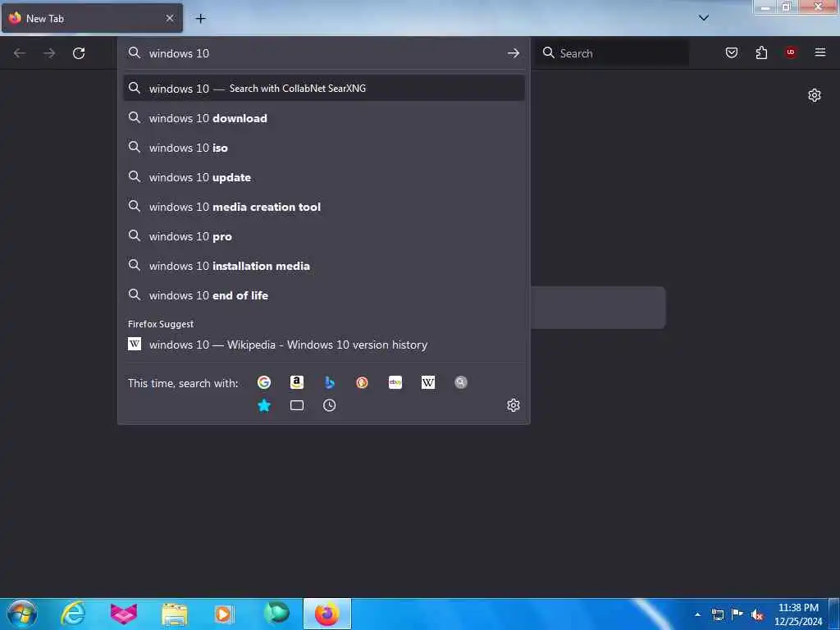The height and width of the screenshot is (630, 840).
Task: Search history using the clock icon
Action: (x=330, y=405)
